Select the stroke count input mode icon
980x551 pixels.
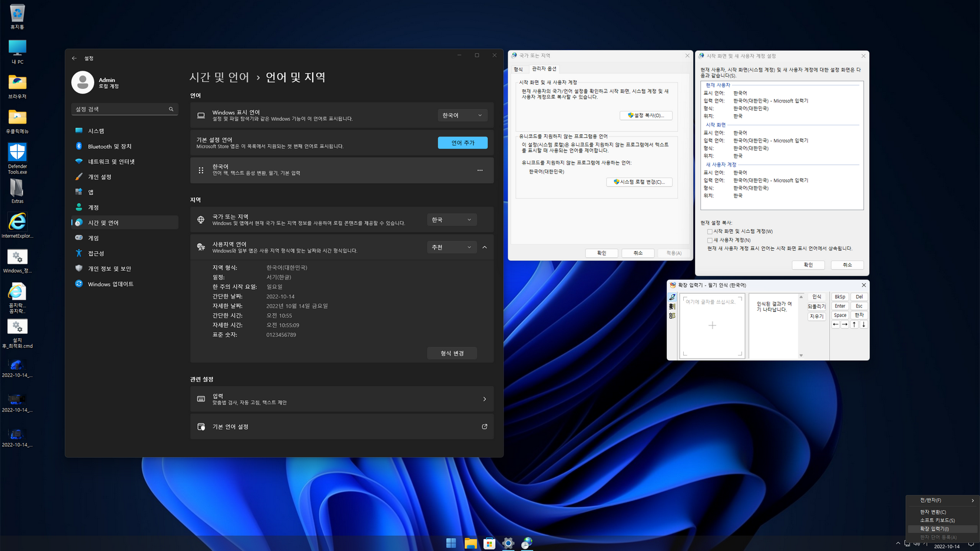(672, 307)
